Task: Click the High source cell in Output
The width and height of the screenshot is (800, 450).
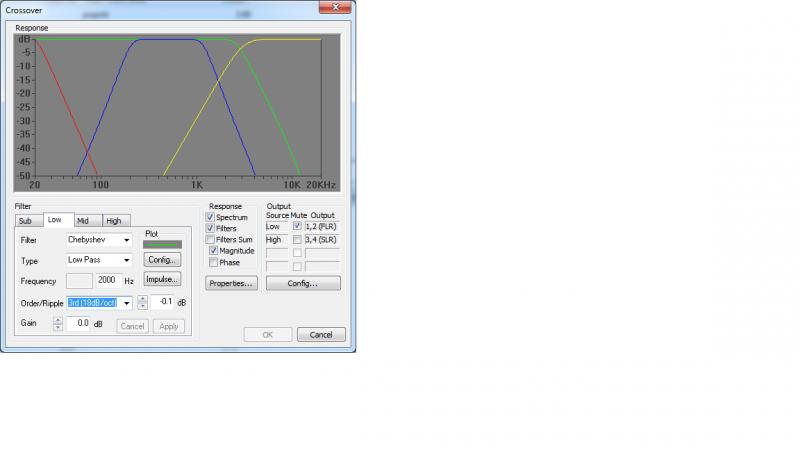Action: tap(277, 239)
